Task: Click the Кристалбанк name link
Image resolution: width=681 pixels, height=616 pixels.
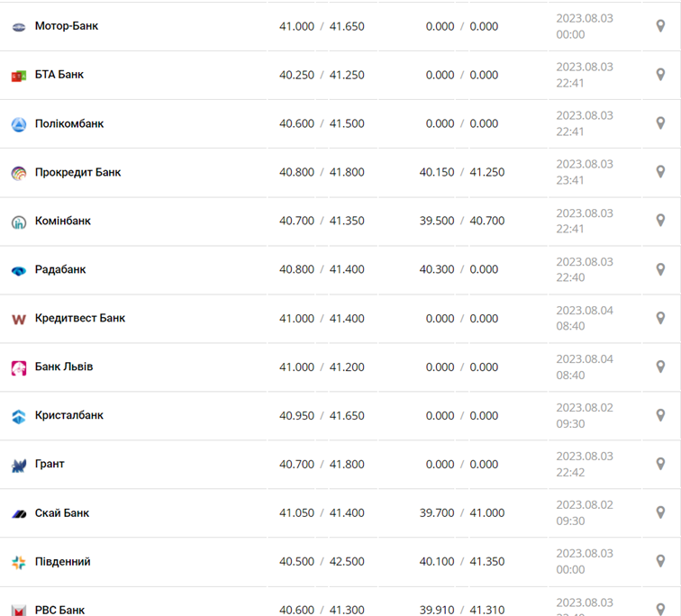Action: pyautogui.click(x=68, y=415)
